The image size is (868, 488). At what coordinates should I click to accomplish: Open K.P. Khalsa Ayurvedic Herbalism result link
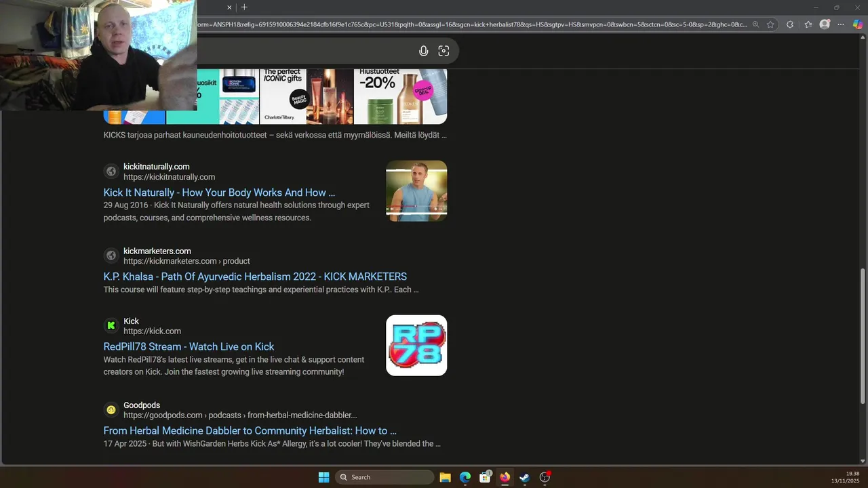click(255, 277)
